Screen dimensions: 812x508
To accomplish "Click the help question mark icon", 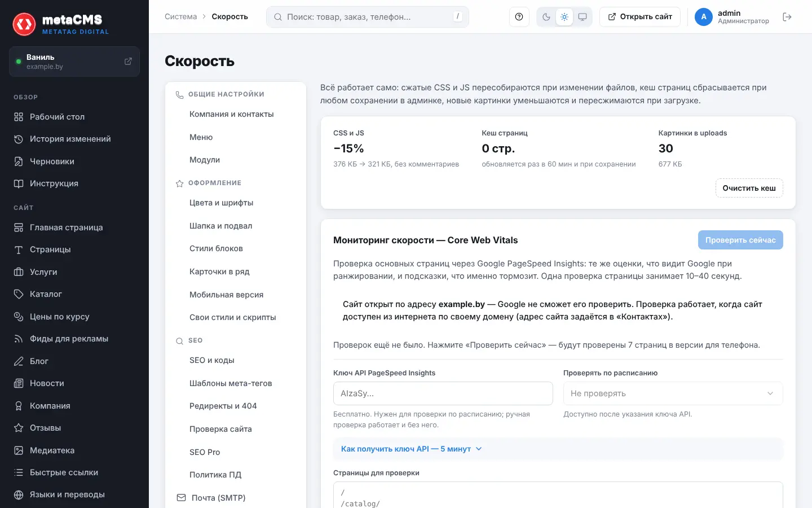I will (519, 17).
